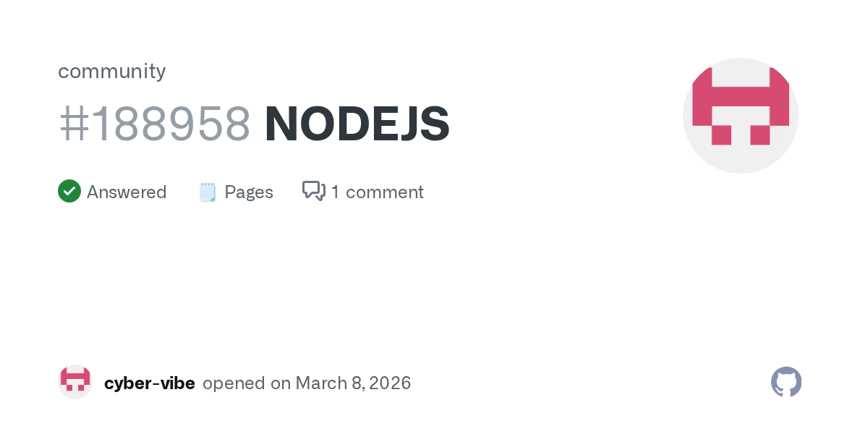The image size is (868, 434).
Task: Click the "opened on" text
Action: [x=247, y=383]
